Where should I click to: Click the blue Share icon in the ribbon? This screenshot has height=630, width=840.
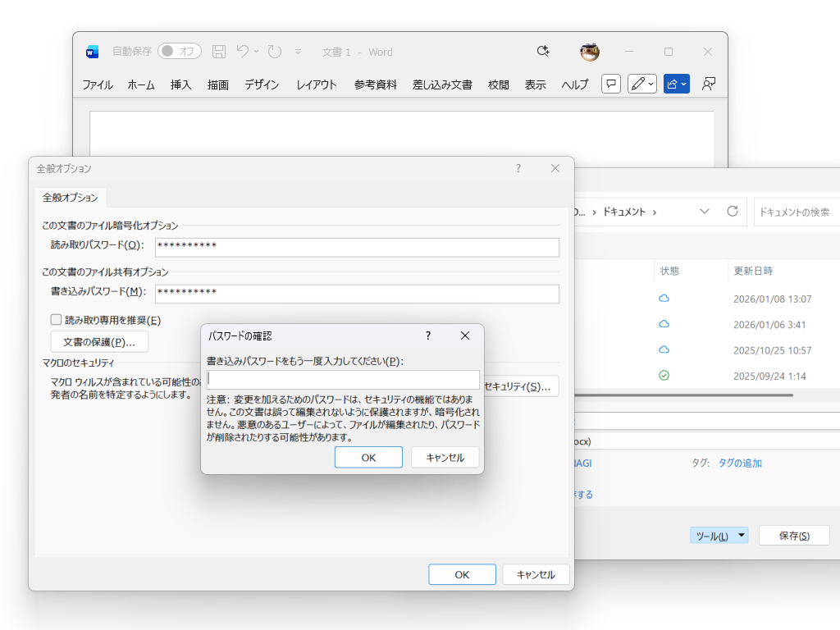coord(673,83)
